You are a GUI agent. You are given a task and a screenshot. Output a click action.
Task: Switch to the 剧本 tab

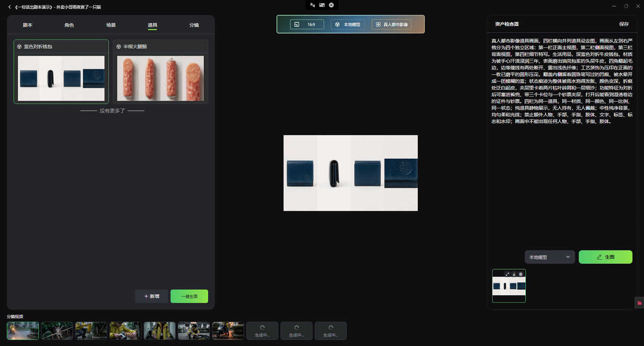28,25
